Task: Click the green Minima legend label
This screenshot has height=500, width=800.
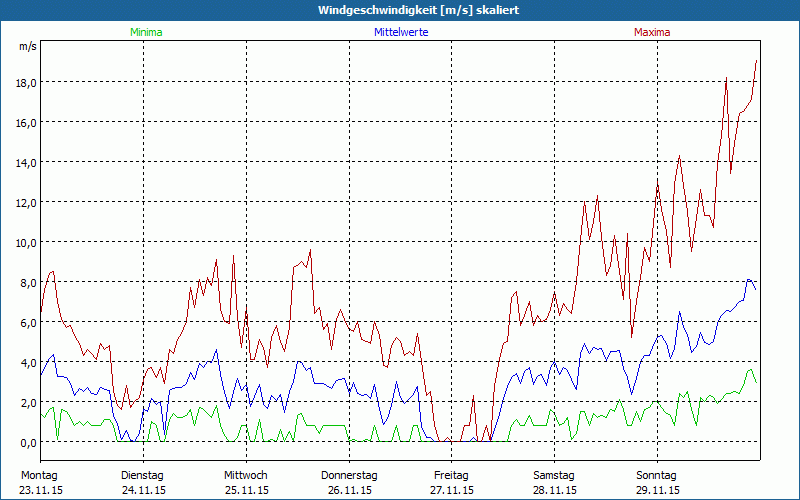Action: 146,32
